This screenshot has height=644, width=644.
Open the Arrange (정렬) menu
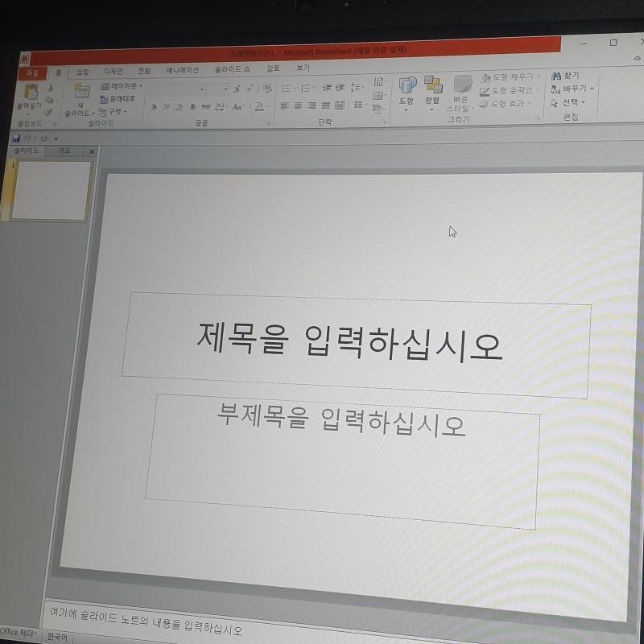[433, 93]
